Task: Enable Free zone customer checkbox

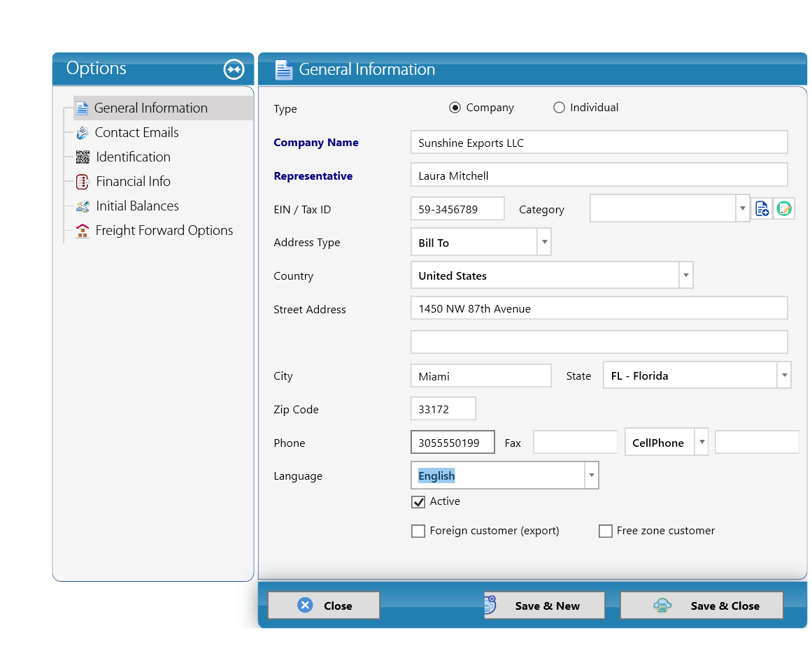Action: (x=606, y=531)
